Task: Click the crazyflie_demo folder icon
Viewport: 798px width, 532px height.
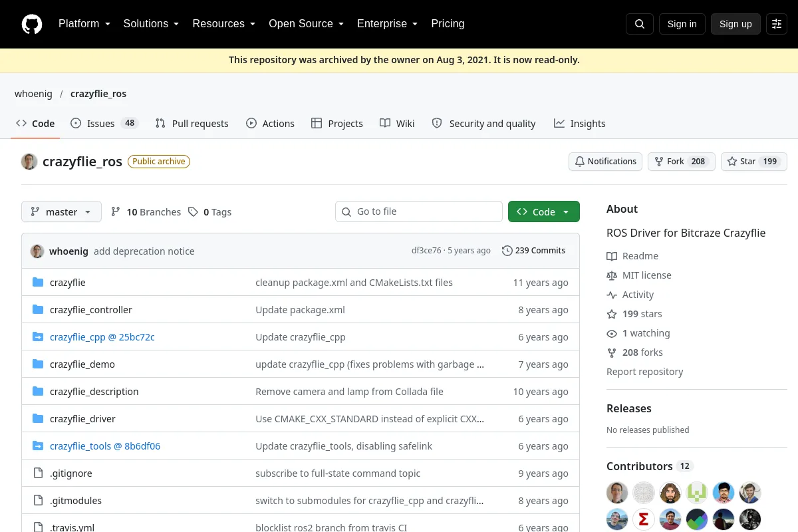Action: (38, 364)
